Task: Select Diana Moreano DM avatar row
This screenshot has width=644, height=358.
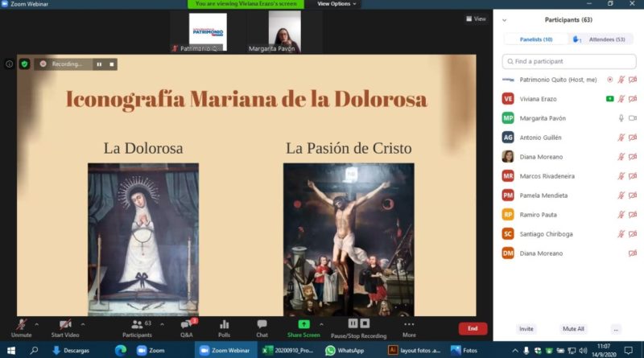Action: tap(569, 253)
